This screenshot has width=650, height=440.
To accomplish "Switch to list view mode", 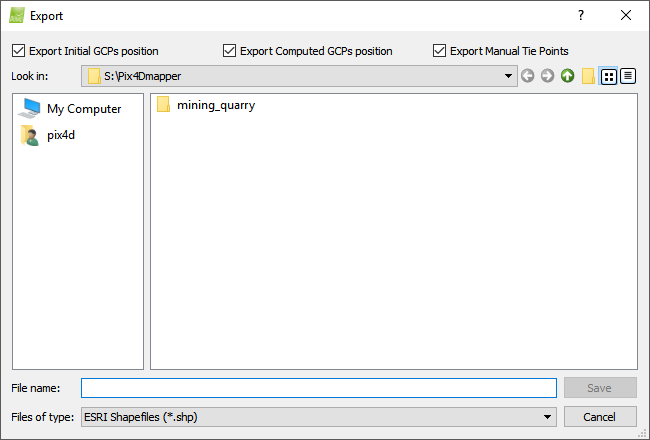I will tap(608, 76).
